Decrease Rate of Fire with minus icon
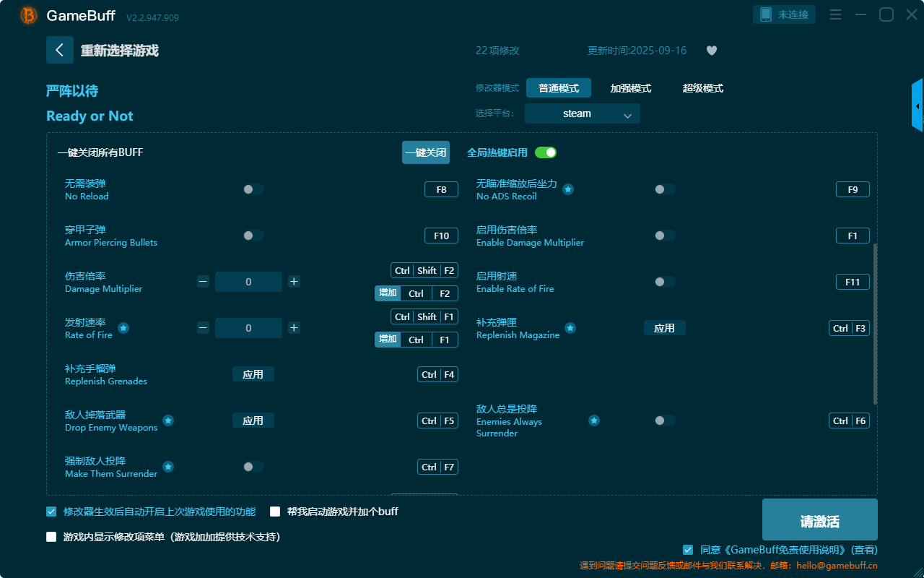 [x=204, y=328]
